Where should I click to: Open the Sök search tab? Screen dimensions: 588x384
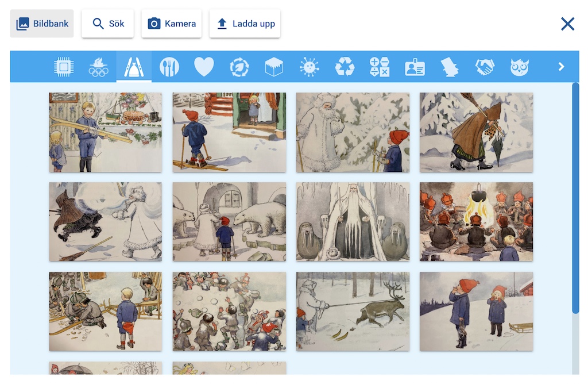tap(107, 23)
